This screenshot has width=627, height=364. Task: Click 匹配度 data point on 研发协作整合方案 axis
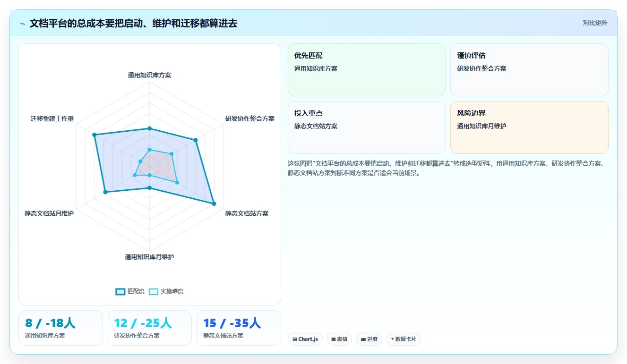[x=196, y=140]
